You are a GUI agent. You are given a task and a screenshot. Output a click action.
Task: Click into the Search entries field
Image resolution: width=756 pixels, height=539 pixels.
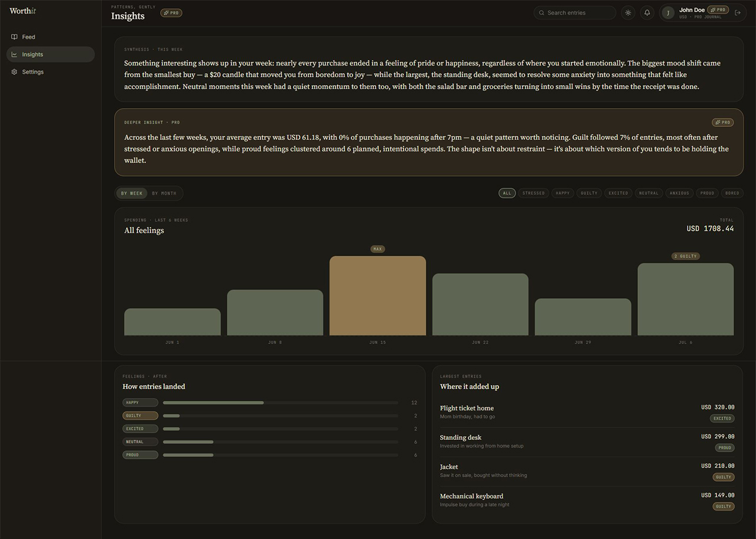(x=575, y=12)
